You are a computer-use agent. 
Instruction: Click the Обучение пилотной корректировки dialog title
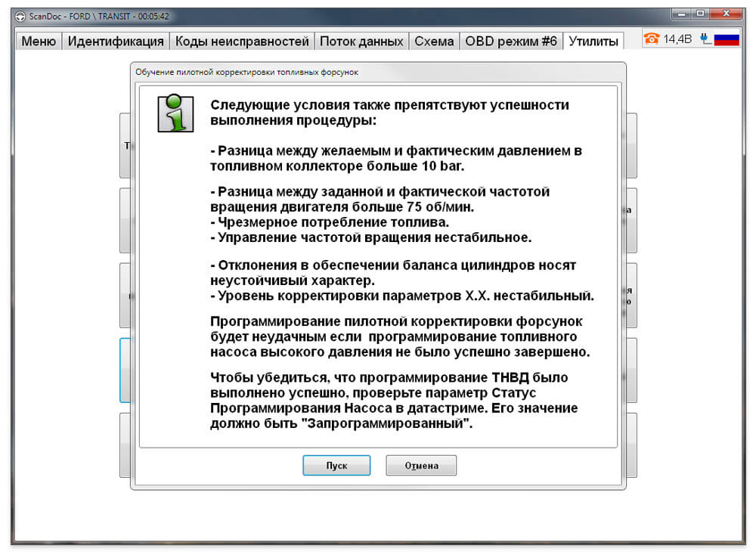(x=246, y=72)
